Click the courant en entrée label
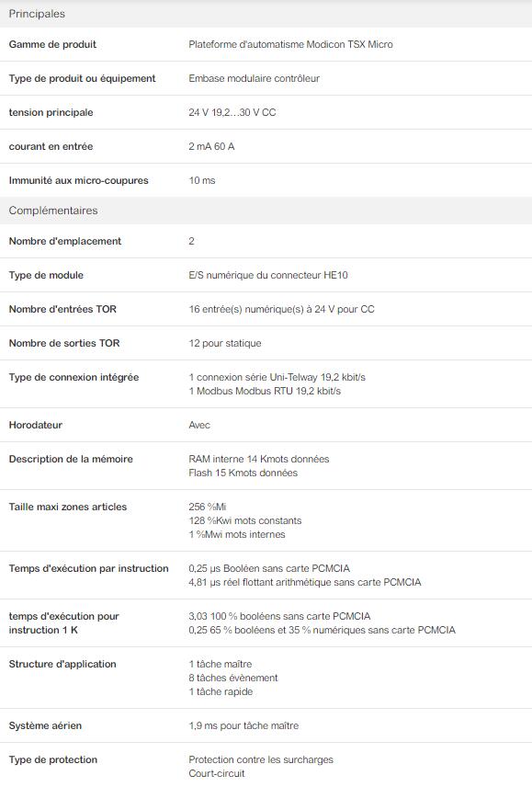The height and width of the screenshot is (787, 532). 51,146
